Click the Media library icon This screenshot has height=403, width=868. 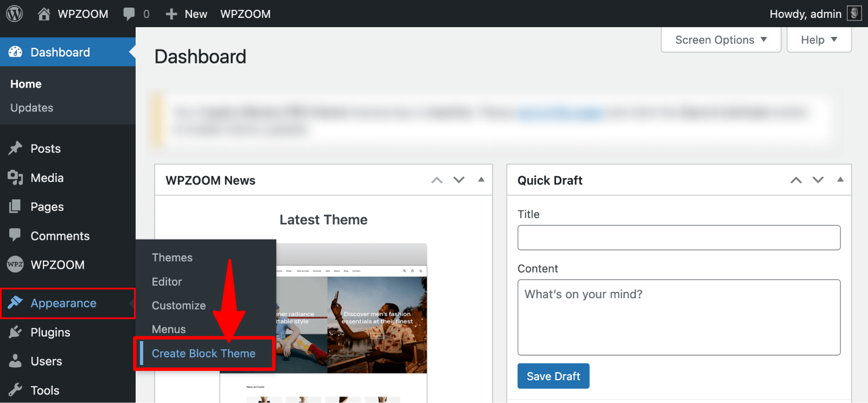point(15,178)
